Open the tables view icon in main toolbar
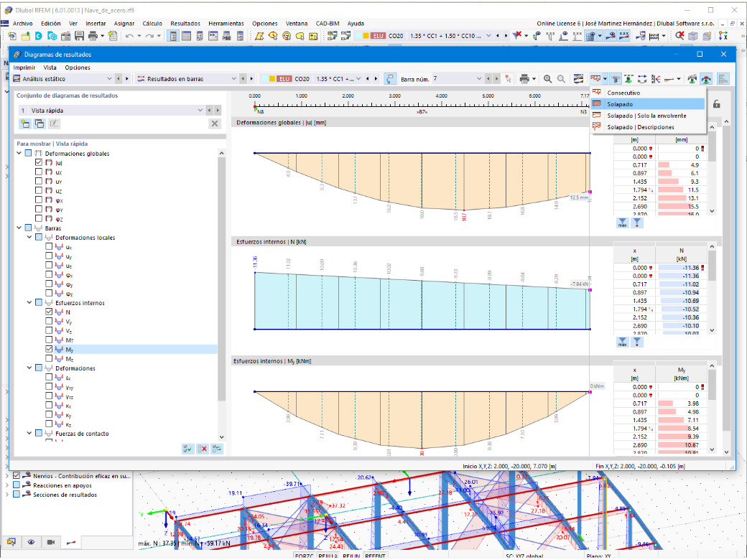Viewport: 747px width, 560px height. [x=186, y=36]
